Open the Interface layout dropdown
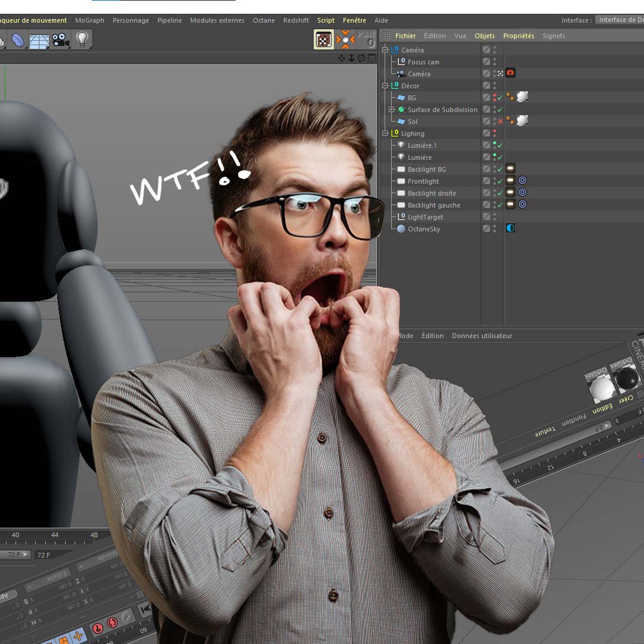This screenshot has width=644, height=644. tap(620, 20)
